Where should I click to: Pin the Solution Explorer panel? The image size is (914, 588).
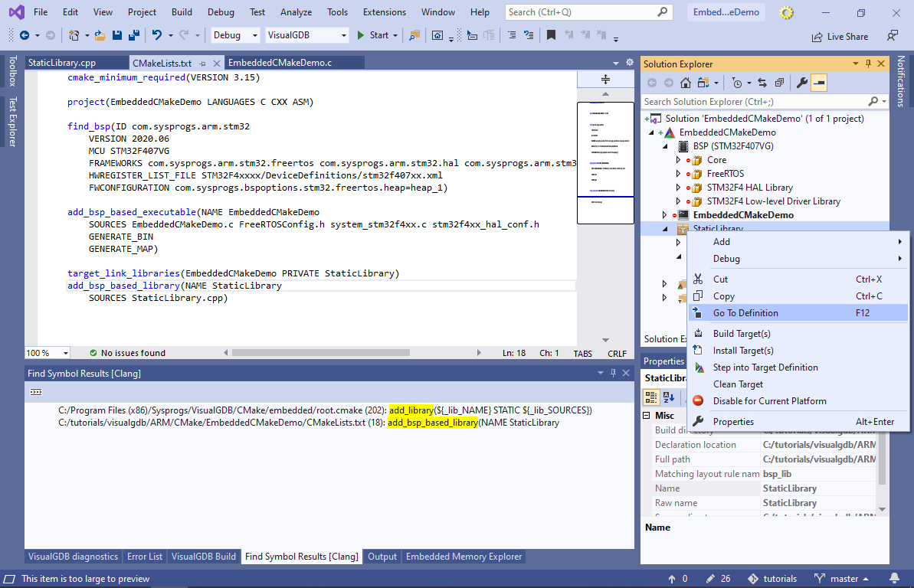(869, 64)
